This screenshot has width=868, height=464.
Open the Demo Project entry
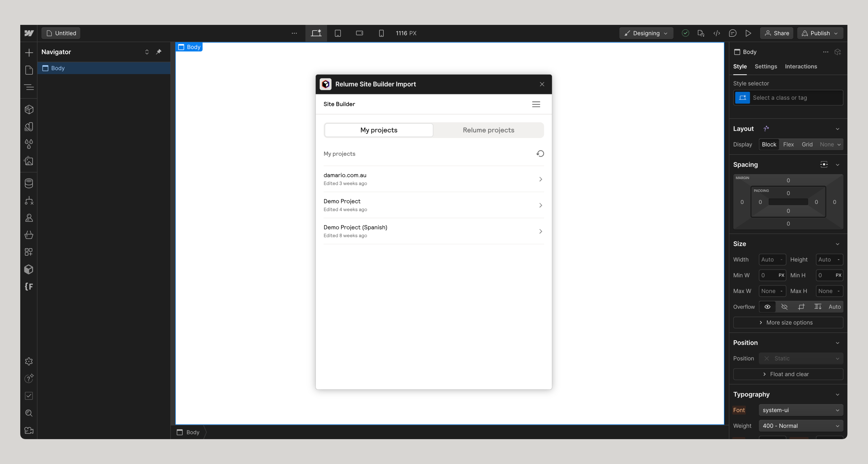pyautogui.click(x=433, y=205)
